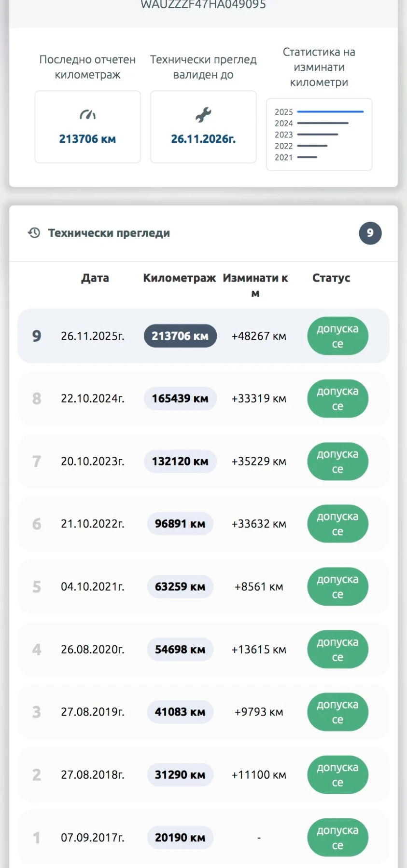Open the mileage statistics chart thumbnail
Image resolution: width=407 pixels, height=868 pixels.
click(x=319, y=135)
